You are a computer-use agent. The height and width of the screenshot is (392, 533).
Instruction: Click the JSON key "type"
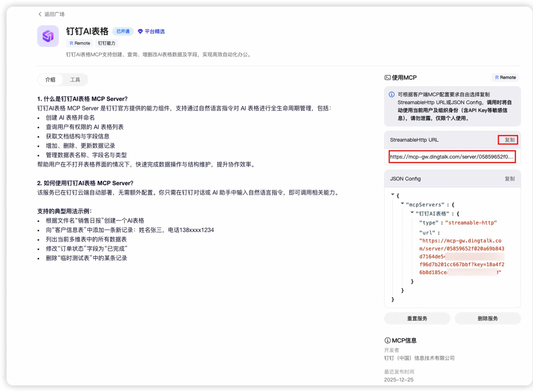429,223
